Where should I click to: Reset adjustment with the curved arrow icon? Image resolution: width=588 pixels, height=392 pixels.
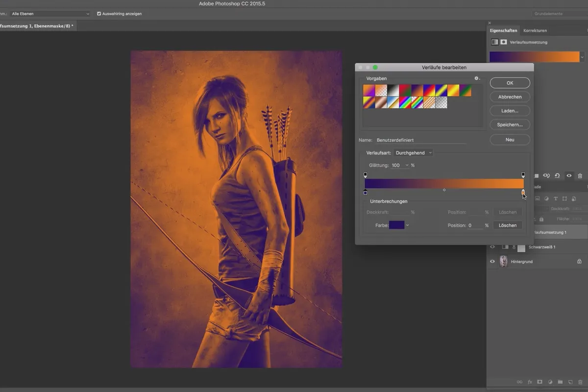tap(557, 175)
